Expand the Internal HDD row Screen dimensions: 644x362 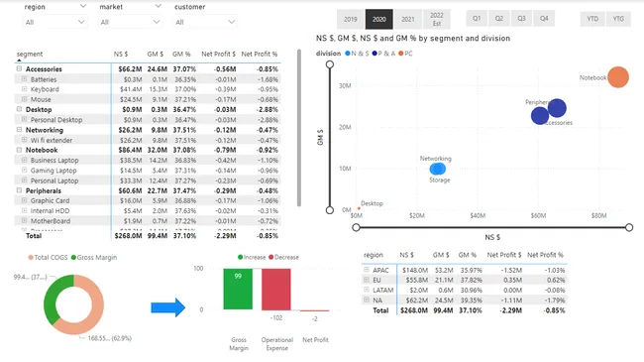24,210
